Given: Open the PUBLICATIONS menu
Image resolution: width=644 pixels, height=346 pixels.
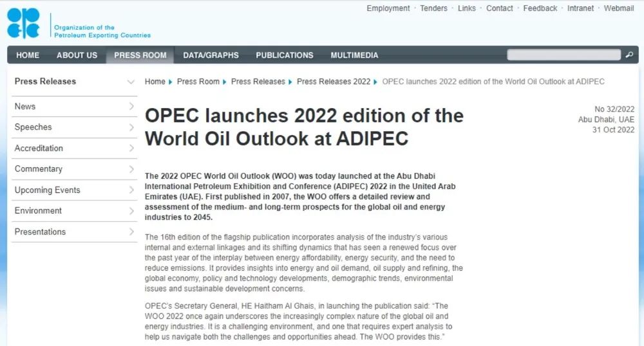Looking at the screenshot, I should tap(284, 55).
